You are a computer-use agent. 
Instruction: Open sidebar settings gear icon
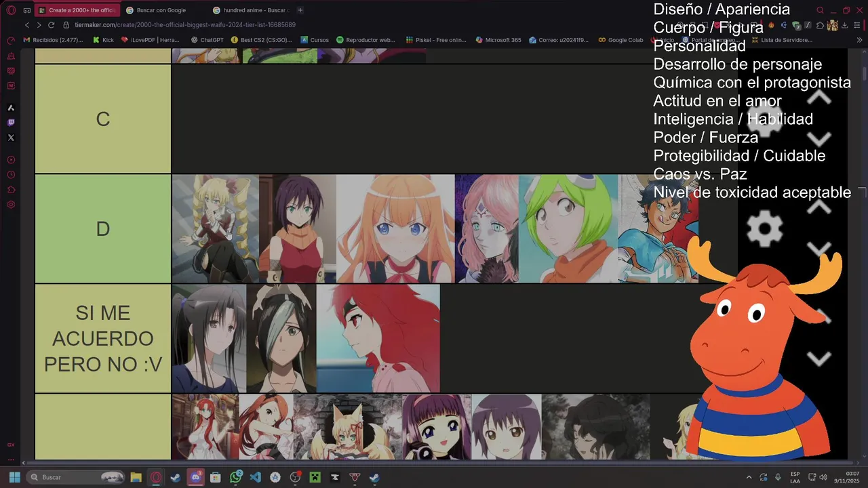point(11,205)
